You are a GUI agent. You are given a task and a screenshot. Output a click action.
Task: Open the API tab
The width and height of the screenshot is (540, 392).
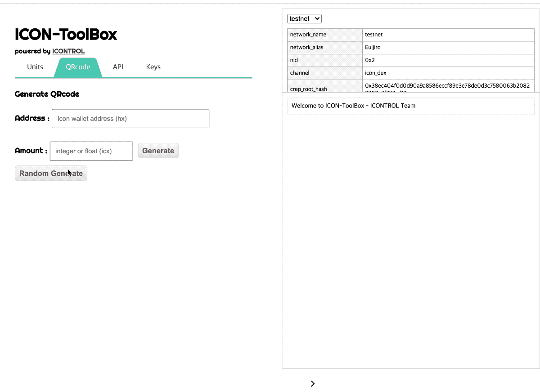[118, 67]
